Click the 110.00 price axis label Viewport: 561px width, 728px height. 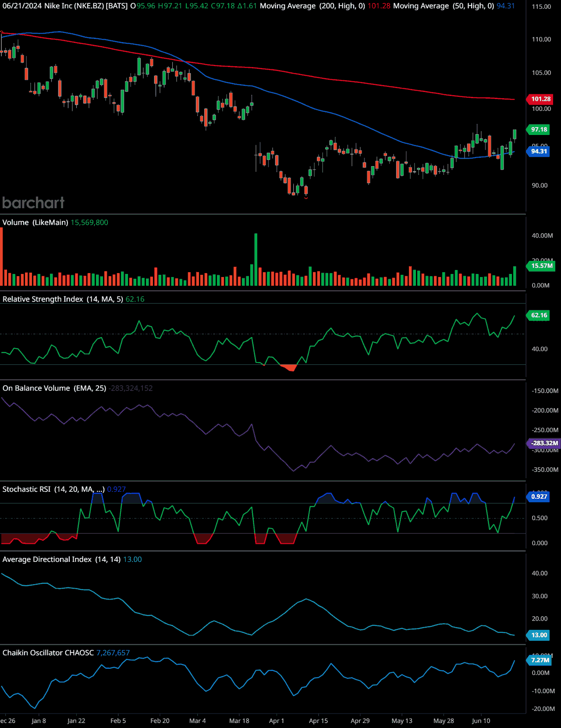point(541,39)
